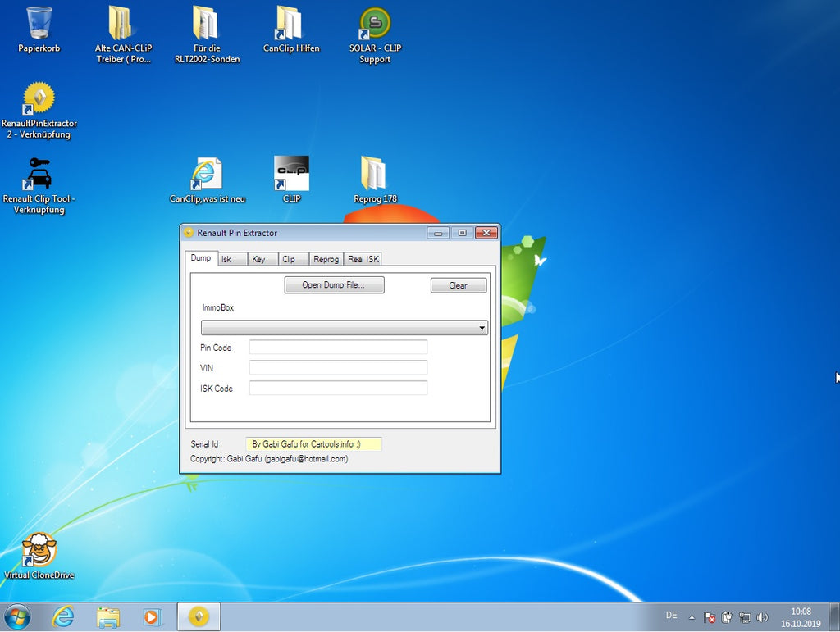Open the CanClip,was ist neu shortcut

tap(207, 174)
